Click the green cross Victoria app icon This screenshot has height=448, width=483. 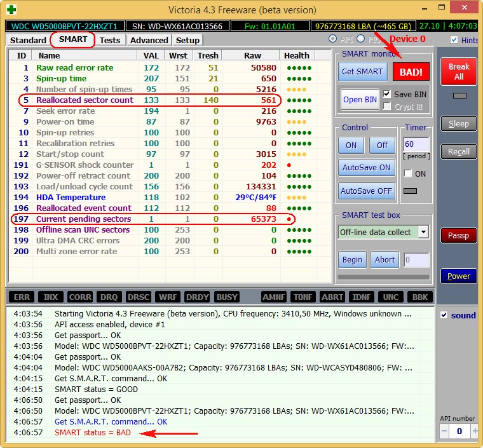(x=11, y=10)
